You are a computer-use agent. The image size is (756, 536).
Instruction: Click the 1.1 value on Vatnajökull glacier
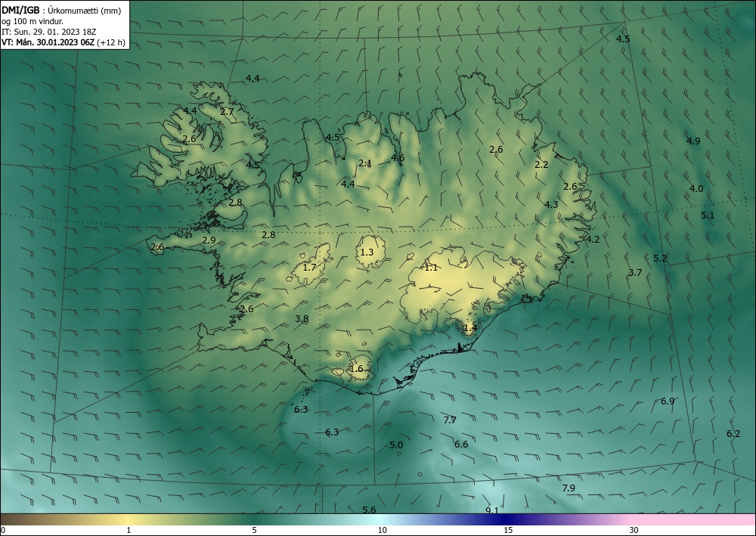pos(431,268)
